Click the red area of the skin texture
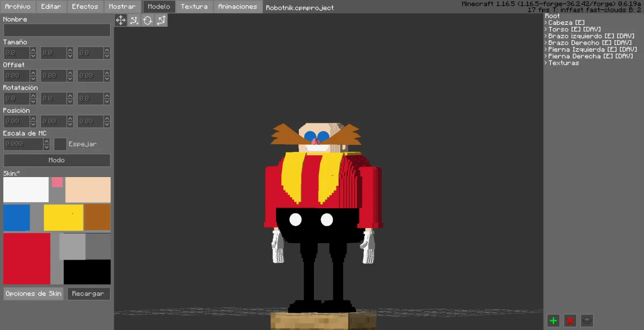This screenshot has width=644, height=330. tap(27, 259)
